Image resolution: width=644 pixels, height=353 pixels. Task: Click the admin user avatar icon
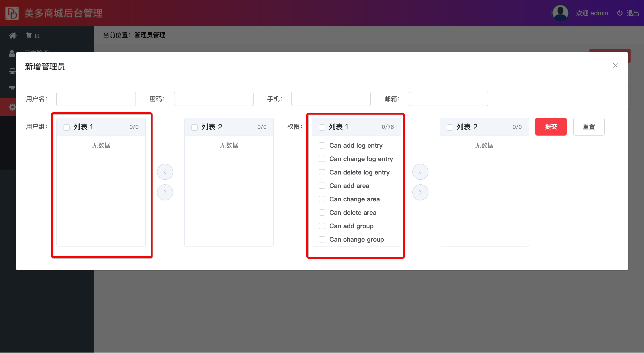pyautogui.click(x=560, y=13)
